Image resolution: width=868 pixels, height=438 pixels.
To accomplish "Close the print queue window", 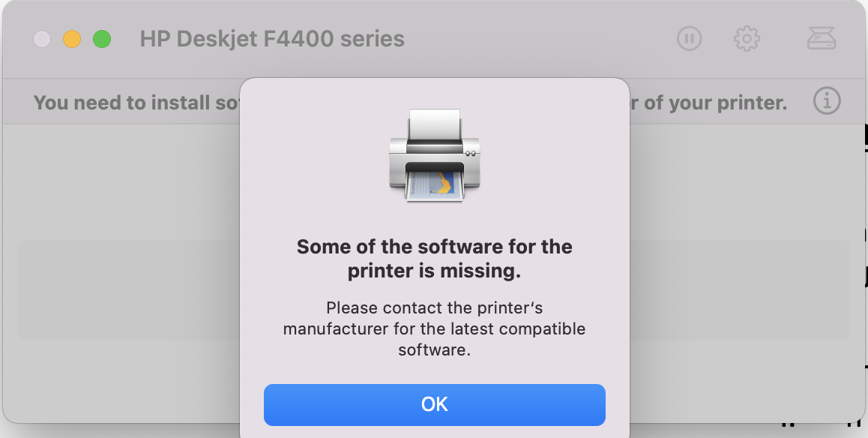I will 42,38.
